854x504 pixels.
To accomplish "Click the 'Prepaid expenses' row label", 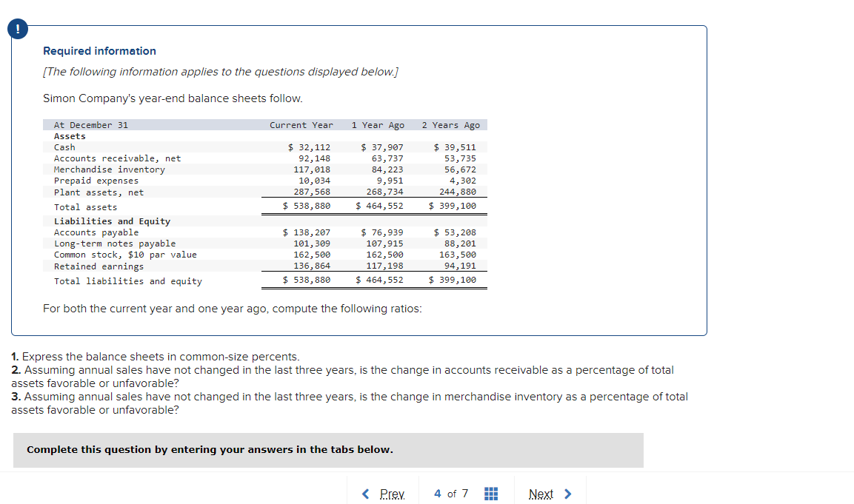I will [96, 181].
